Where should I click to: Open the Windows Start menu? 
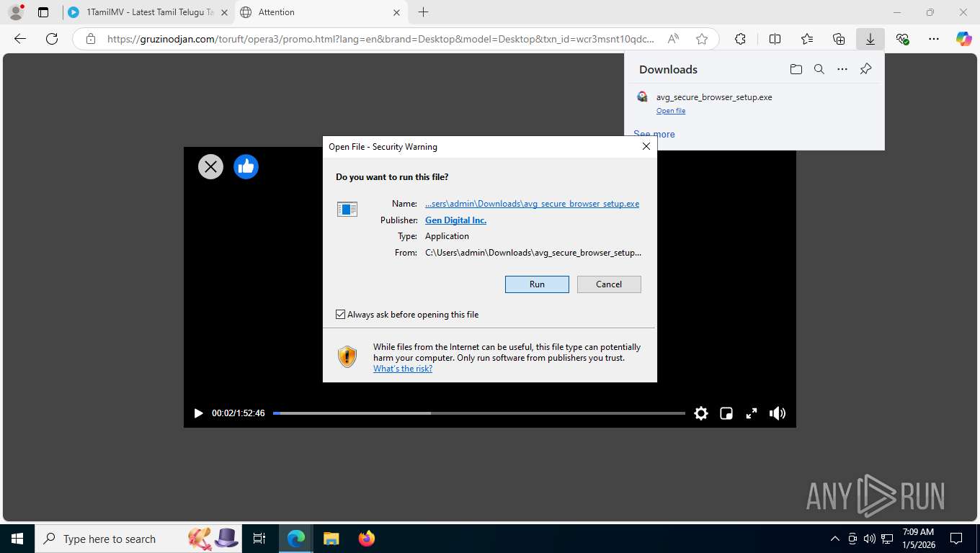[17, 539]
